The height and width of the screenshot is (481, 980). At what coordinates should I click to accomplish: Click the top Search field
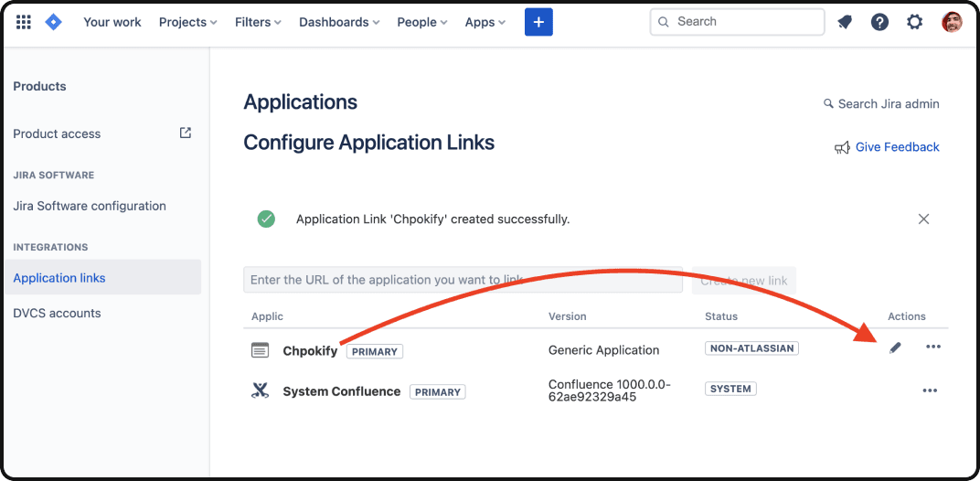[x=738, y=22]
